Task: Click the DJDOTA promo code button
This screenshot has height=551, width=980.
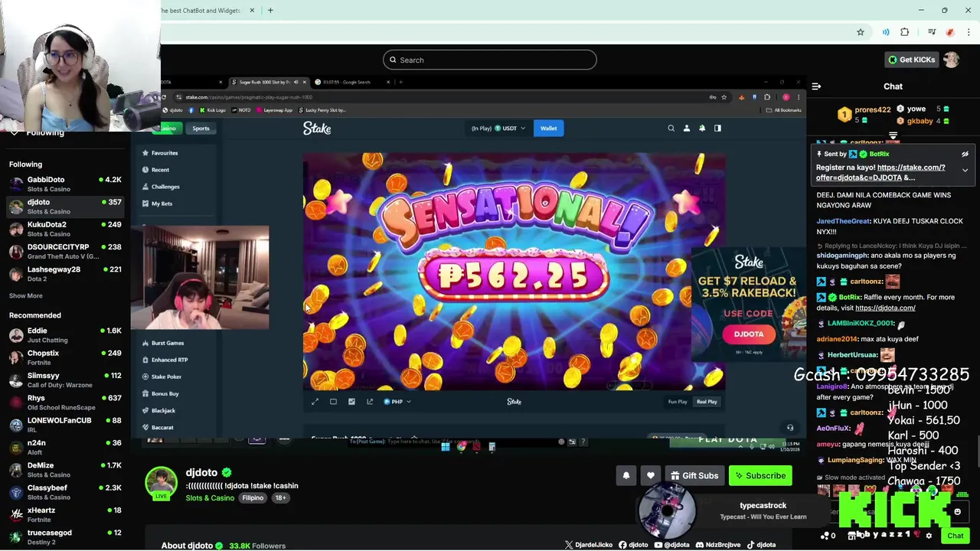Action: [x=749, y=334]
